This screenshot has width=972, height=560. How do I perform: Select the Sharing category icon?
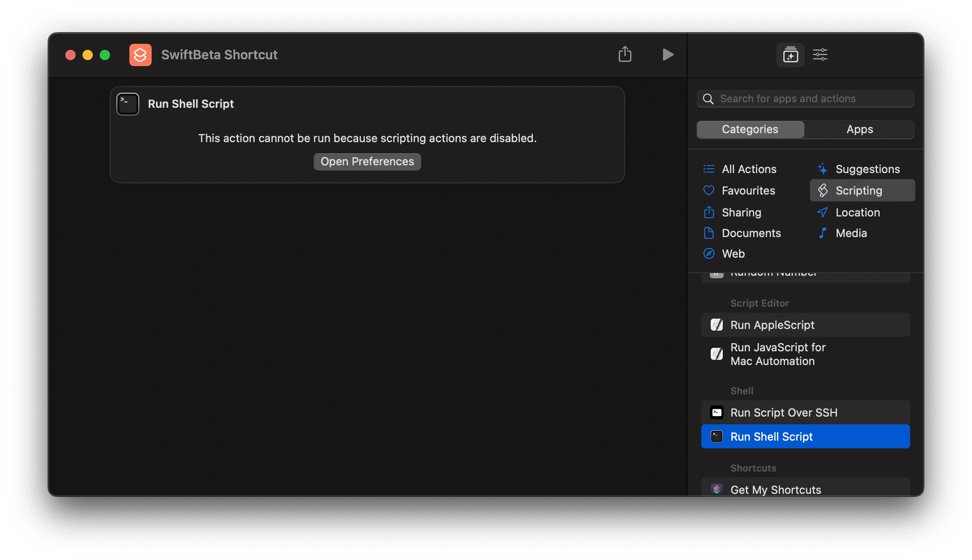(x=709, y=212)
